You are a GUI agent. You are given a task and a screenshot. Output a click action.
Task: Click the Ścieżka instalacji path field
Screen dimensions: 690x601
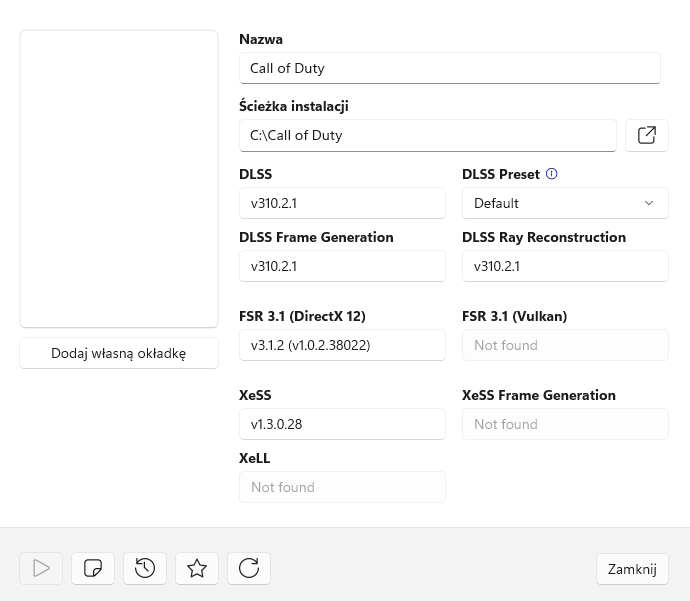click(x=427, y=135)
